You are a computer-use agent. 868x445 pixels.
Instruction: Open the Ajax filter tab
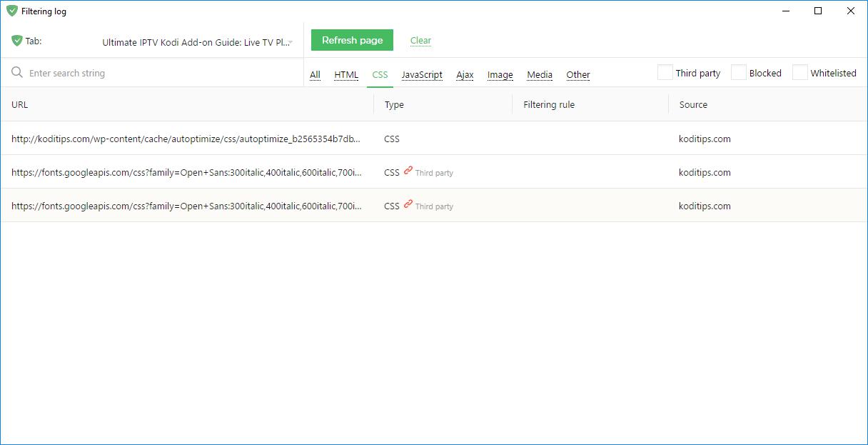465,75
